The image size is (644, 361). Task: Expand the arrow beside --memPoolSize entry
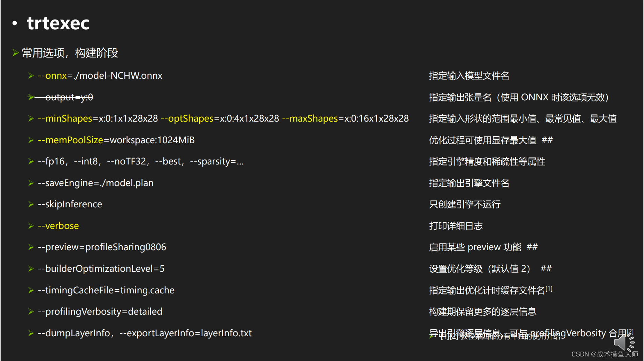[x=31, y=140]
